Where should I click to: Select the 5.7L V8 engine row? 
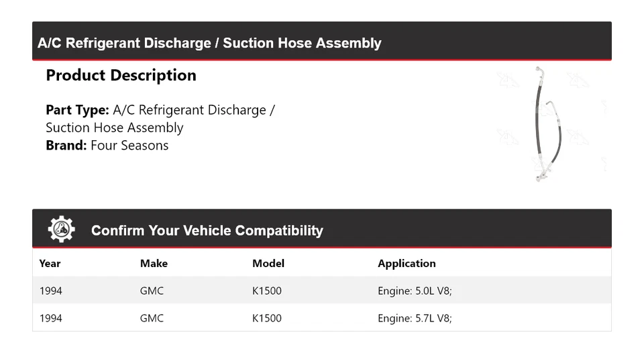415,318
